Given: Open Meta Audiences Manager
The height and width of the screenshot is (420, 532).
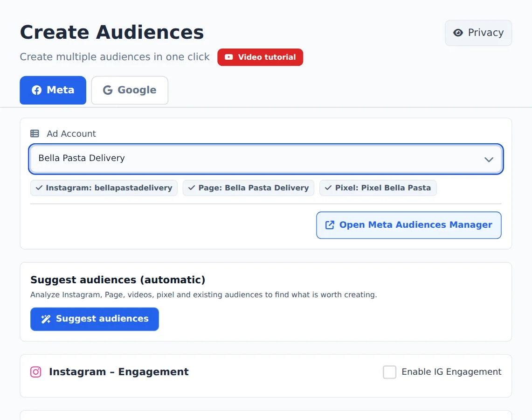Looking at the screenshot, I should 409,225.
